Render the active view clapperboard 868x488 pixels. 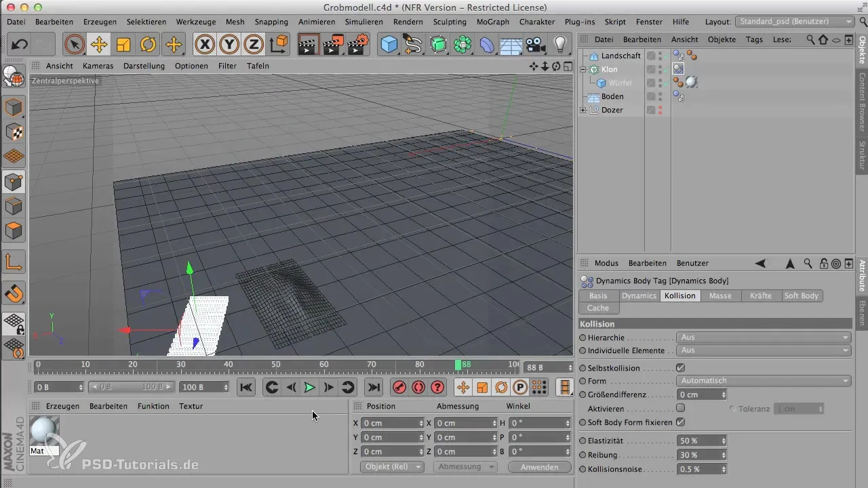coord(309,45)
